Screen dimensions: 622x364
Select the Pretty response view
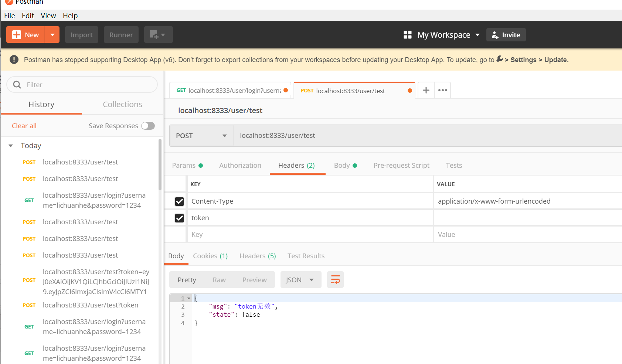click(x=187, y=280)
